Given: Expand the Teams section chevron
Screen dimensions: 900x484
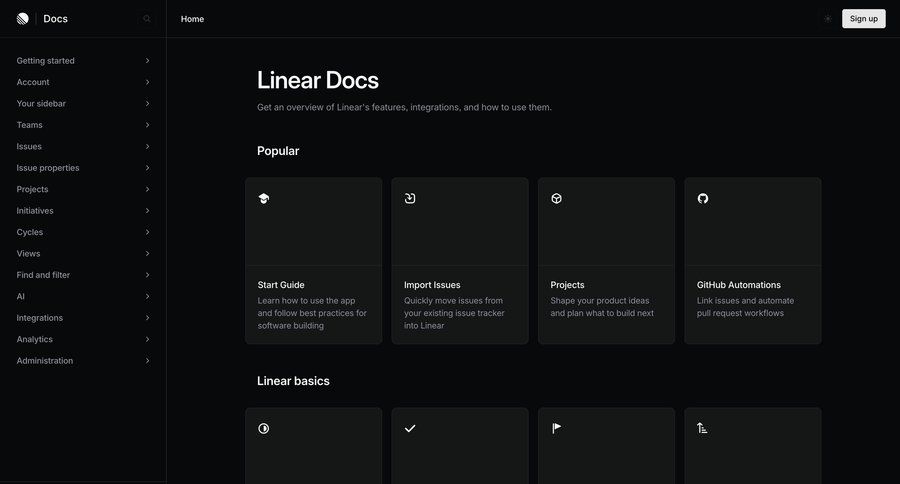Looking at the screenshot, I should [148, 125].
